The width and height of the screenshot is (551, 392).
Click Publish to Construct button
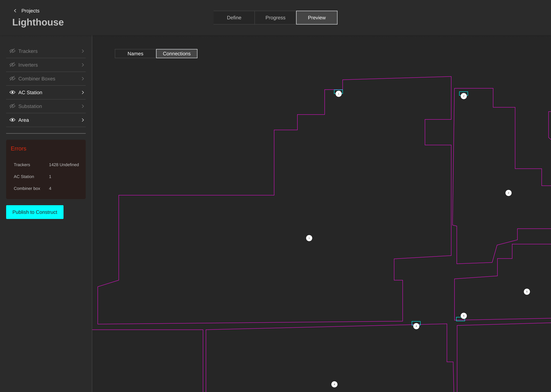[35, 212]
